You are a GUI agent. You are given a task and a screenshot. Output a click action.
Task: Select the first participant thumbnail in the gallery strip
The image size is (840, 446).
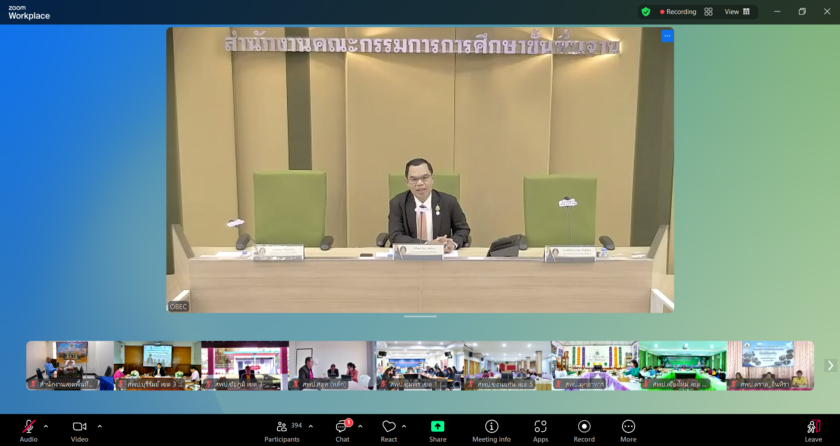[x=69, y=365]
